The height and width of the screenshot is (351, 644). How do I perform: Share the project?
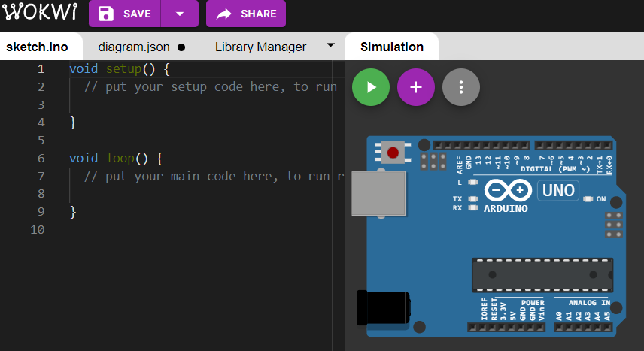[245, 14]
